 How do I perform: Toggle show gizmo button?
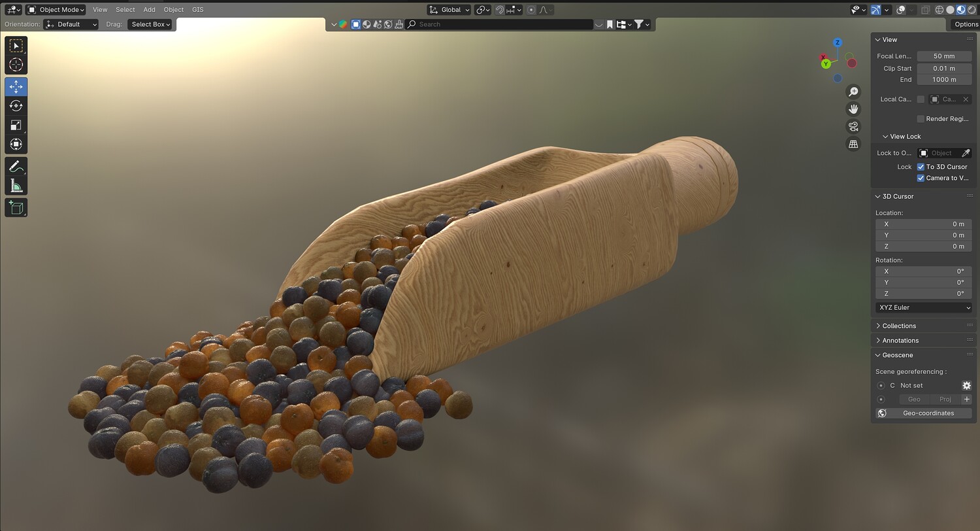pyautogui.click(x=875, y=10)
